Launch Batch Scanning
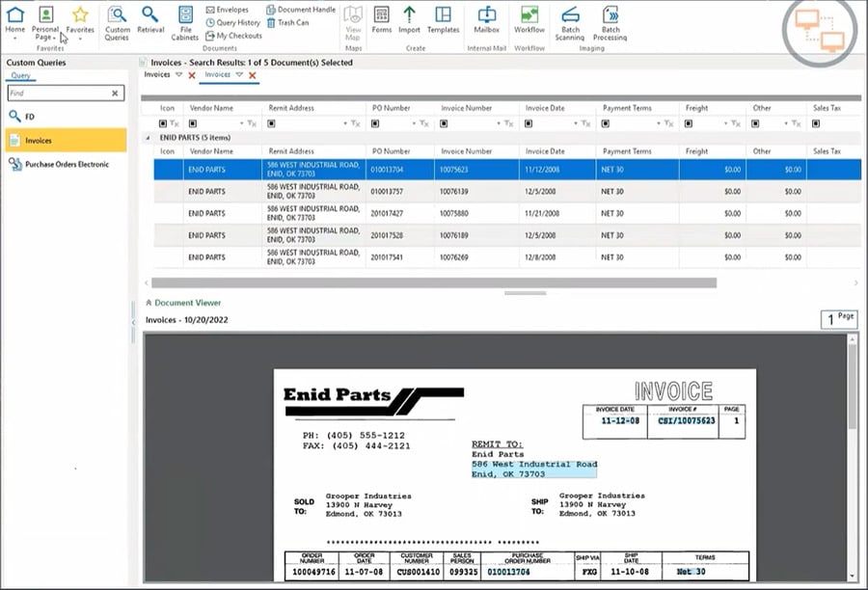This screenshot has width=868, height=590. coord(570,19)
